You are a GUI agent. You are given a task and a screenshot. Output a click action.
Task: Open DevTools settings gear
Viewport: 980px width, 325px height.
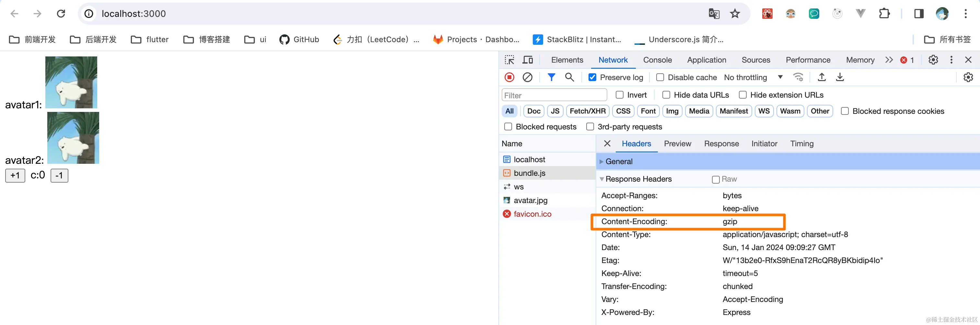pos(933,60)
